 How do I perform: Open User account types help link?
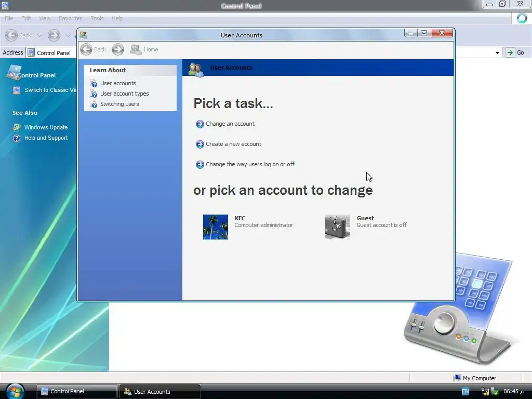tap(125, 94)
